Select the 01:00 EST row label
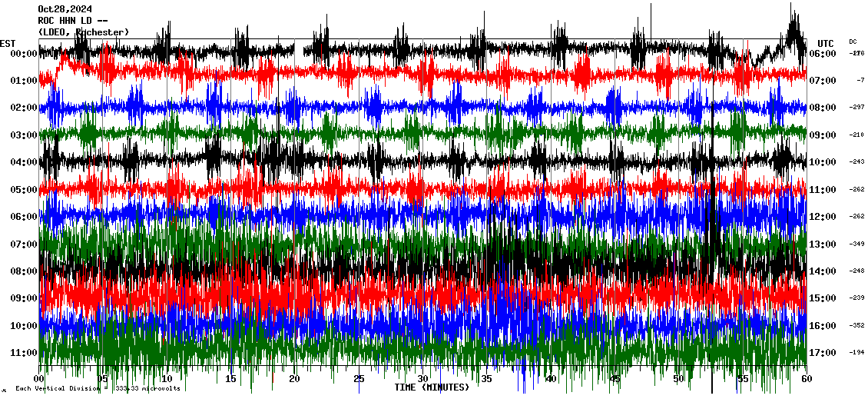This screenshot has height=399, width=868. (24, 81)
